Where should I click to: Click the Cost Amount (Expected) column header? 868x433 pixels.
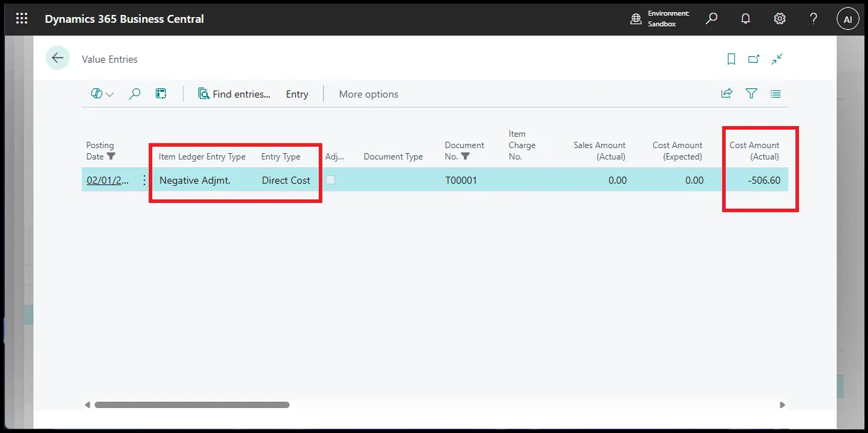point(677,150)
